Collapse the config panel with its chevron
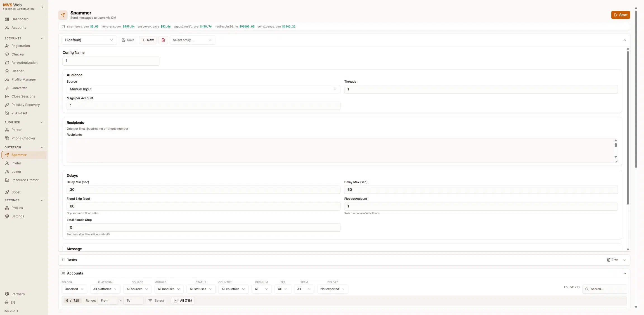 (625, 40)
